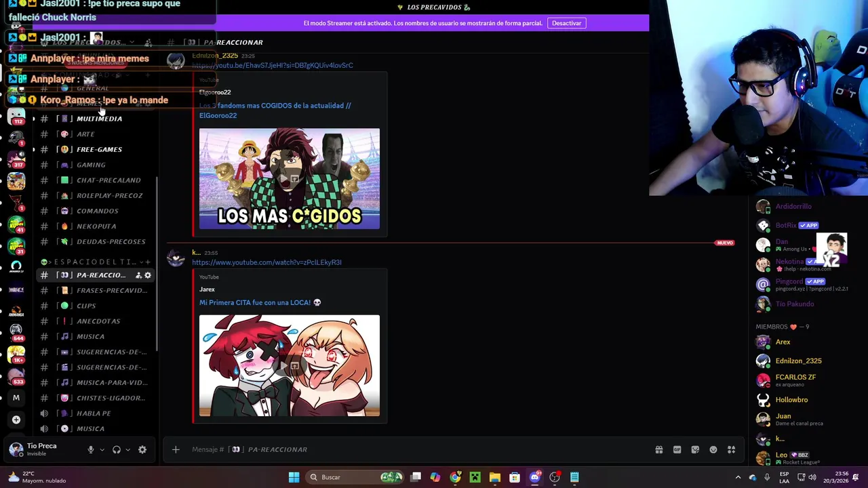
Task: Disable streamer mode with Desactivar button
Action: click(x=566, y=23)
